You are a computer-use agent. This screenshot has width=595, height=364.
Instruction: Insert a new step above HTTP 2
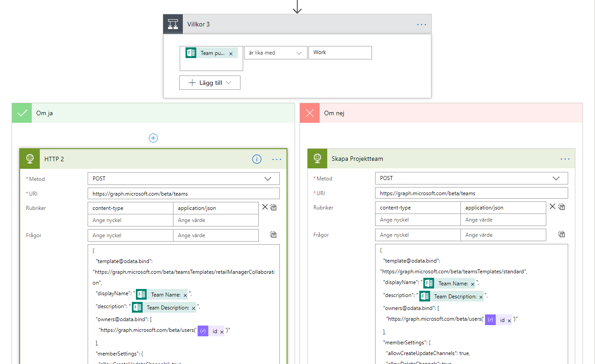pos(153,138)
